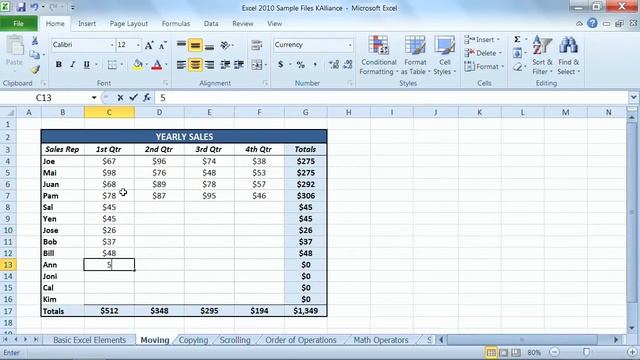Image resolution: width=640 pixels, height=360 pixels.
Task: Toggle Bold formatting
Action: [59, 64]
